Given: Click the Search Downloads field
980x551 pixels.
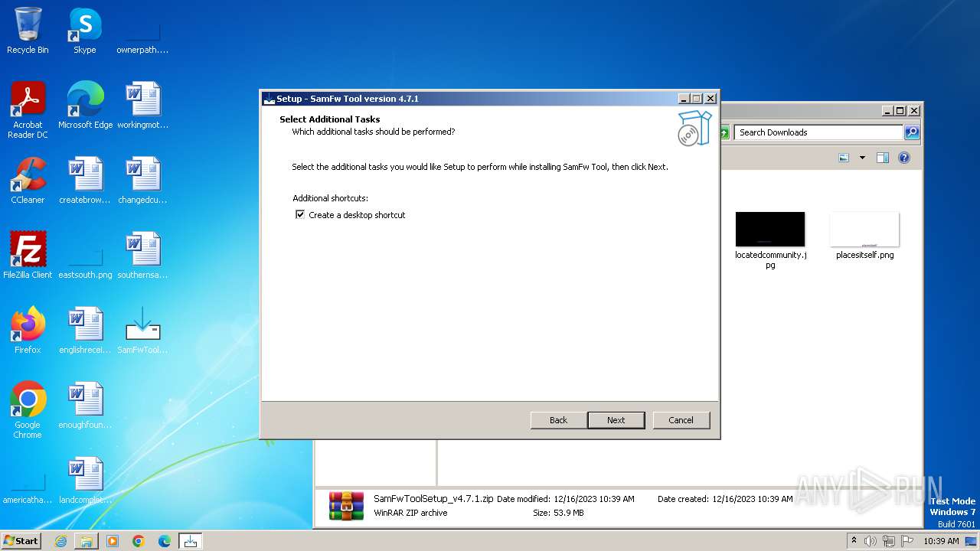Looking at the screenshot, I should pos(819,132).
